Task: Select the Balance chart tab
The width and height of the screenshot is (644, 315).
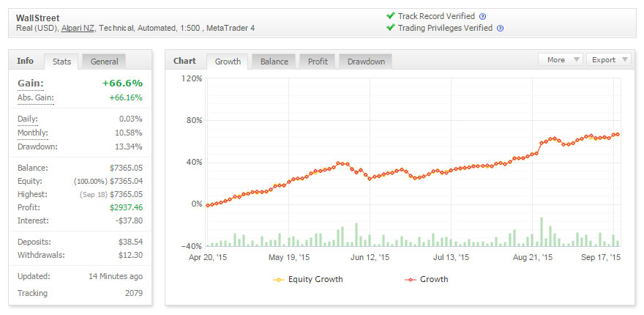Action: pos(274,62)
